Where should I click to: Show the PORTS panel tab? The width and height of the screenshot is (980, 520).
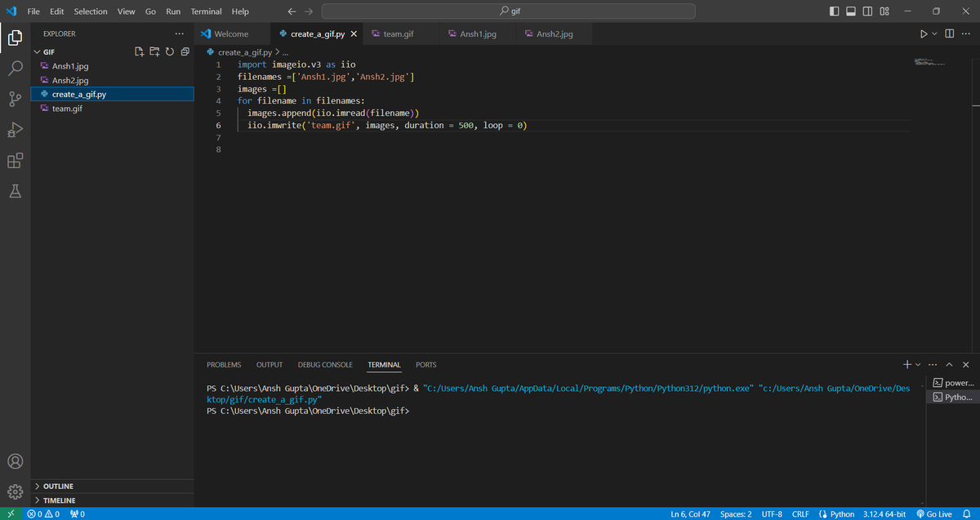click(x=426, y=364)
